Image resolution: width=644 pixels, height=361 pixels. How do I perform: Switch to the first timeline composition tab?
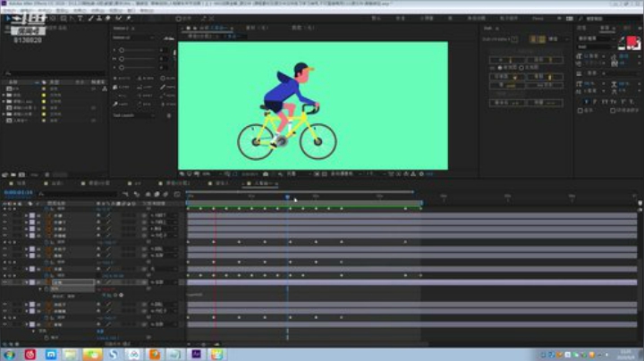pyautogui.click(x=19, y=183)
